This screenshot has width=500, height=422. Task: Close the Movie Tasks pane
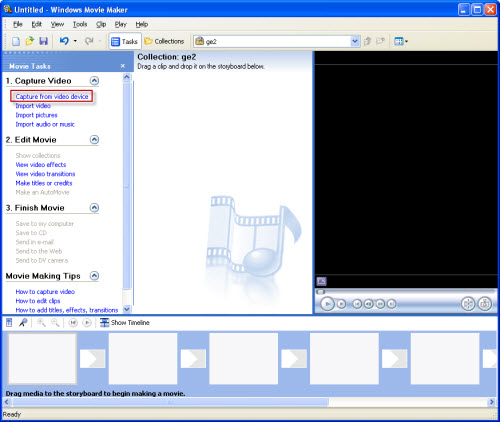[123, 66]
